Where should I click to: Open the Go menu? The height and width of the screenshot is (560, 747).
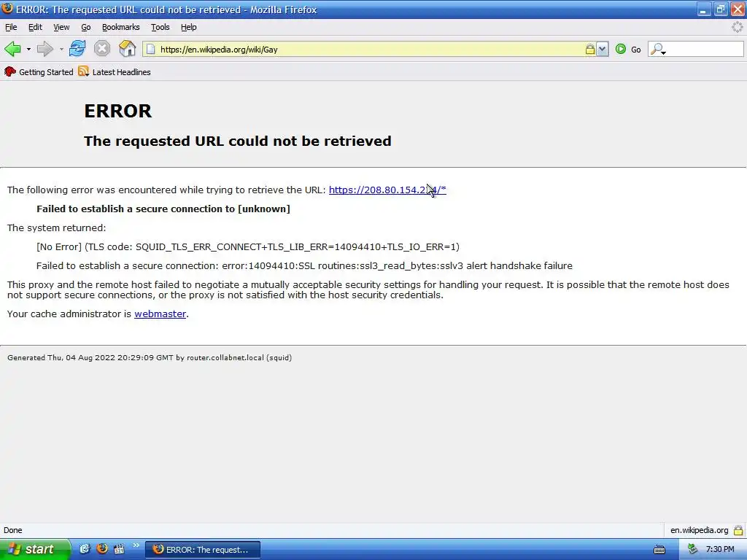[86, 27]
